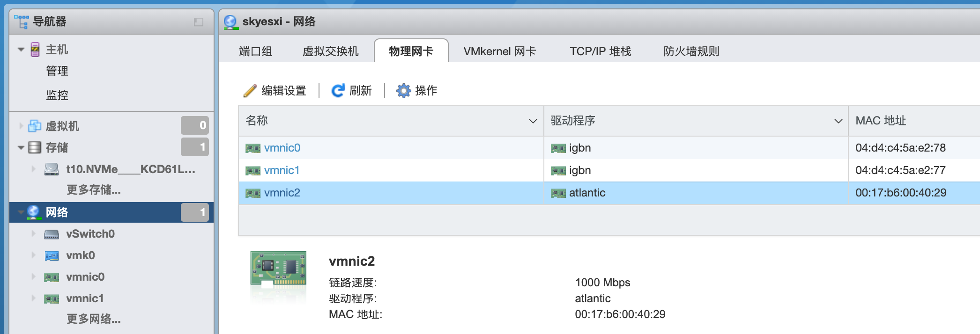Click the NVMe disk icon under storage
The image size is (980, 334).
(52, 169)
